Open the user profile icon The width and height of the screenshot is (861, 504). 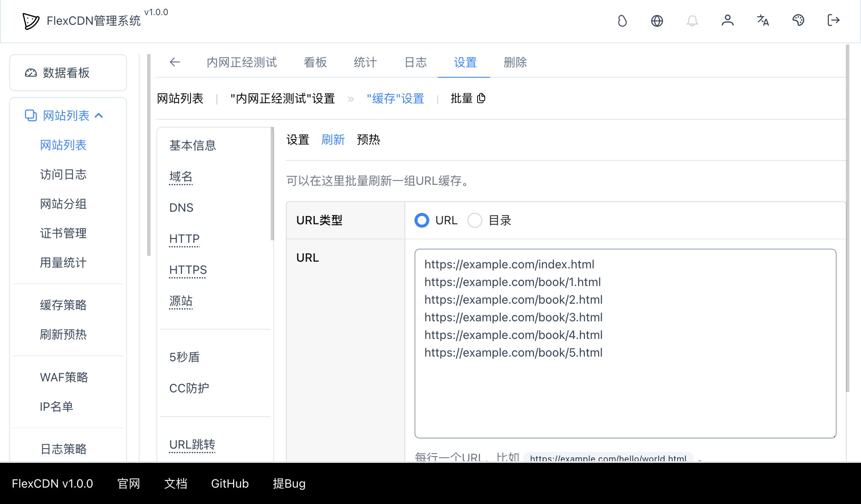tap(728, 21)
